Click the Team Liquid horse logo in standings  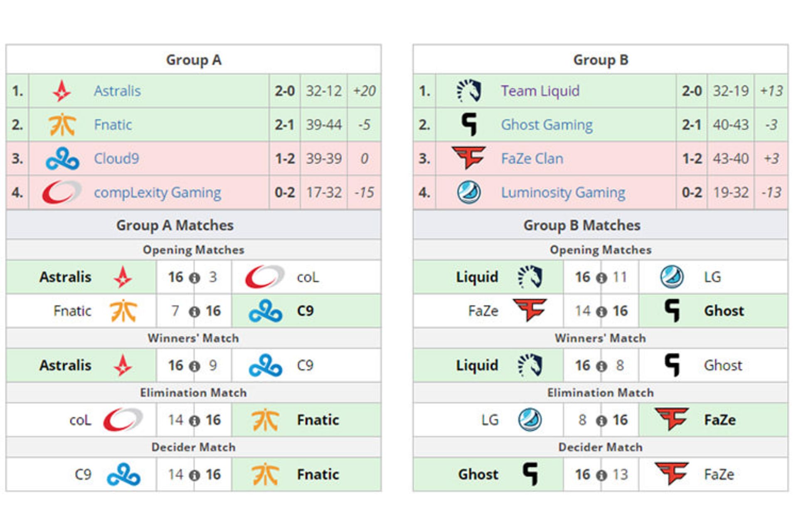tap(469, 91)
